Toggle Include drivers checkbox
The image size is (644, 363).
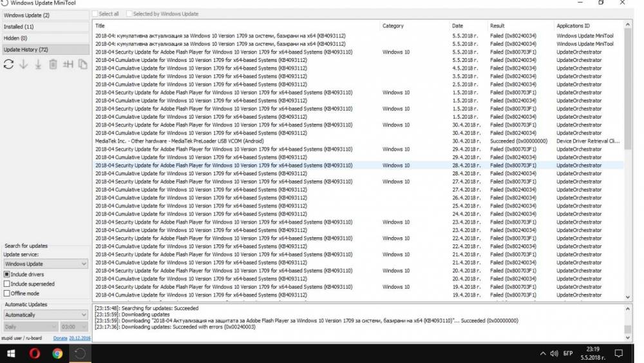pyautogui.click(x=6, y=274)
